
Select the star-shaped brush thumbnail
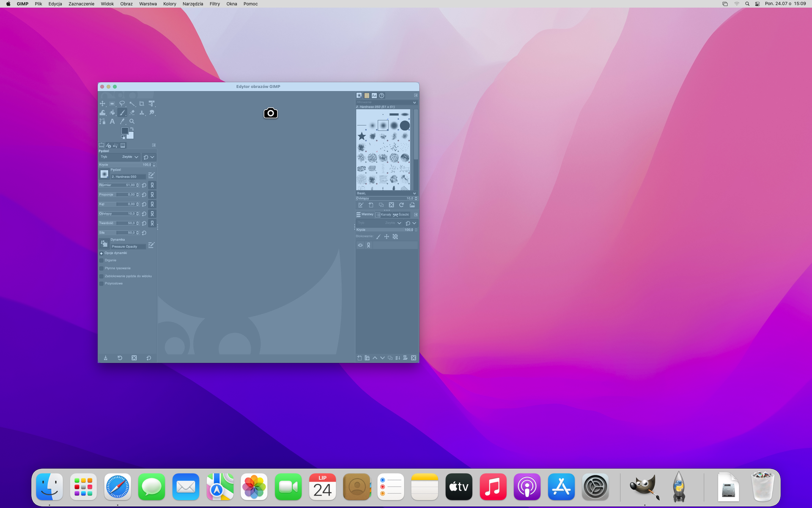[362, 136]
